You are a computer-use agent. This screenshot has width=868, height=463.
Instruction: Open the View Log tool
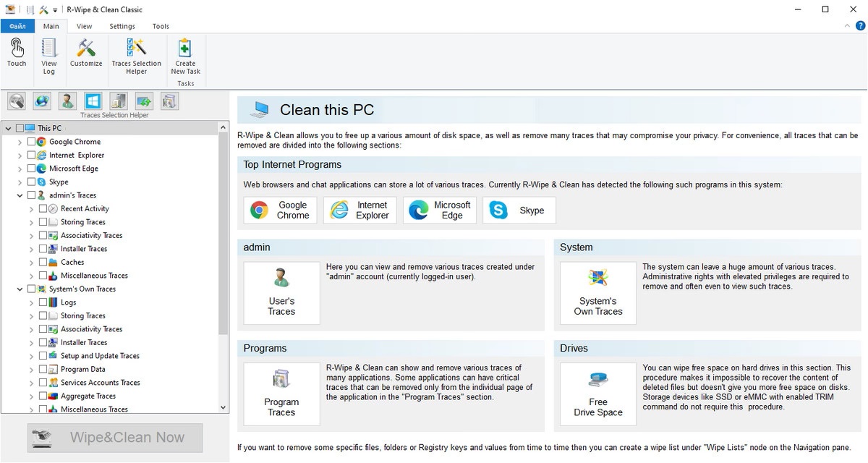pyautogui.click(x=48, y=56)
